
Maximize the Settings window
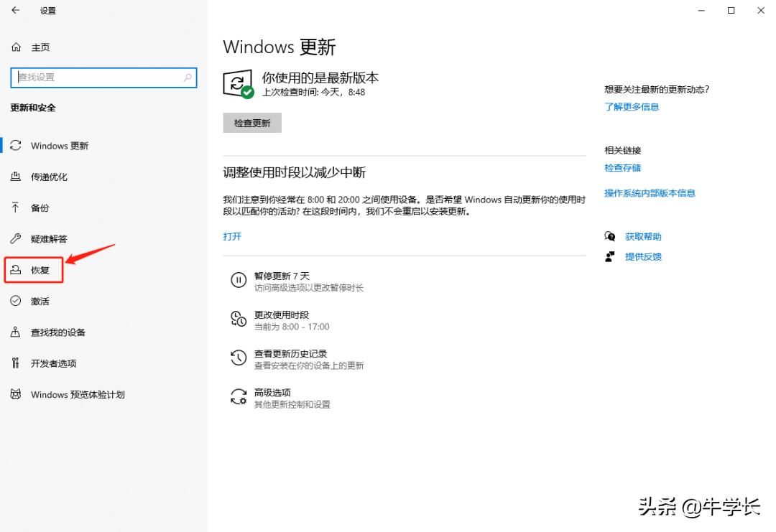[x=731, y=10]
